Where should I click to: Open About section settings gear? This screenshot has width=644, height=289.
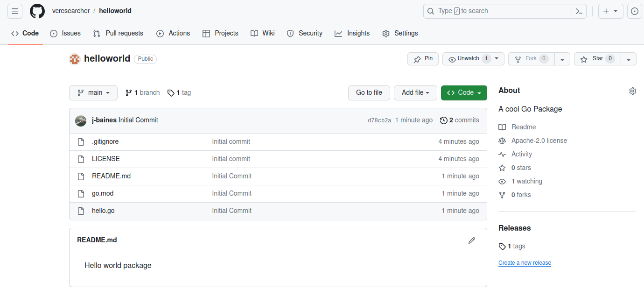(632, 91)
